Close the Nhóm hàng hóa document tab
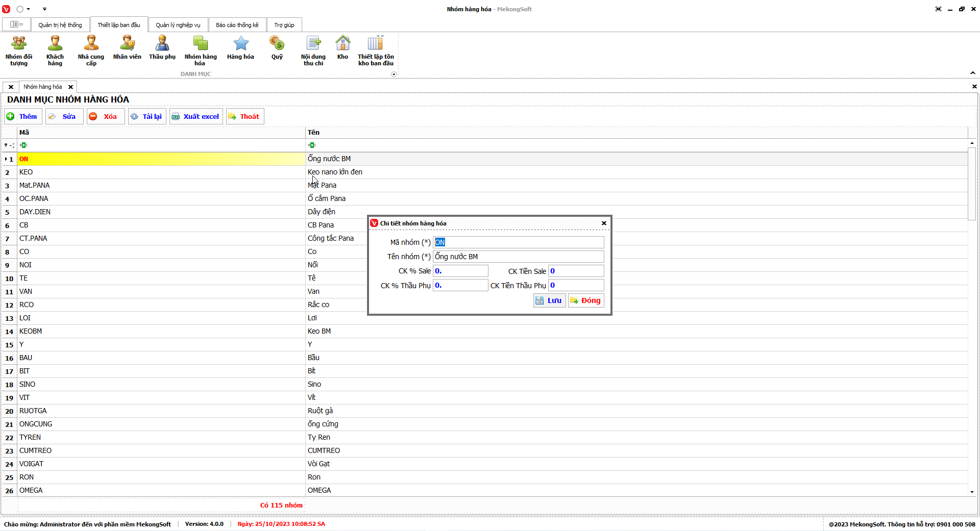The image size is (980, 531). 71,87
